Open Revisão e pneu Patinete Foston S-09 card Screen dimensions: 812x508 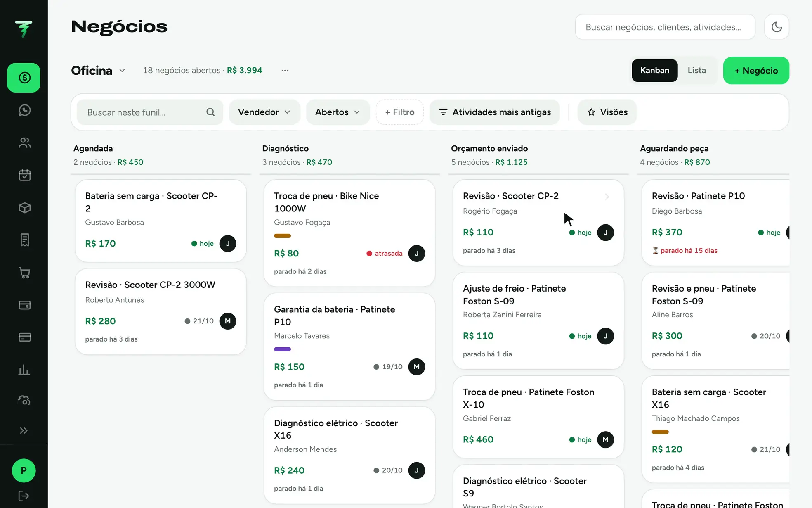(x=716, y=321)
